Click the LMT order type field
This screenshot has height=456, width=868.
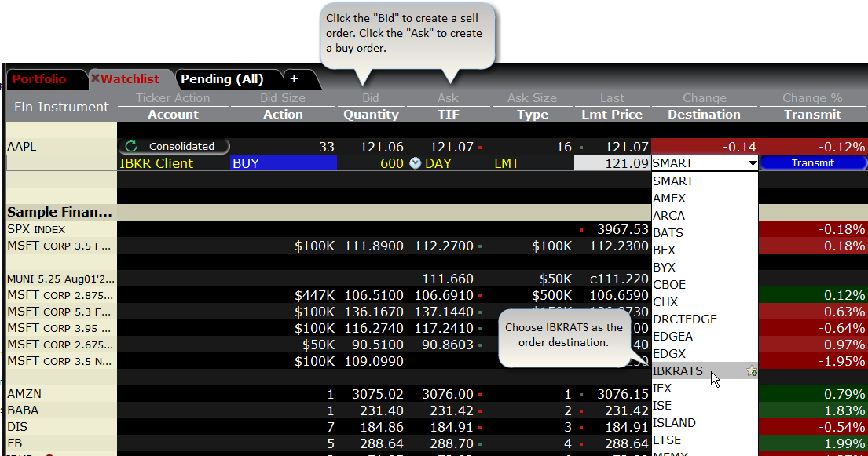507,163
